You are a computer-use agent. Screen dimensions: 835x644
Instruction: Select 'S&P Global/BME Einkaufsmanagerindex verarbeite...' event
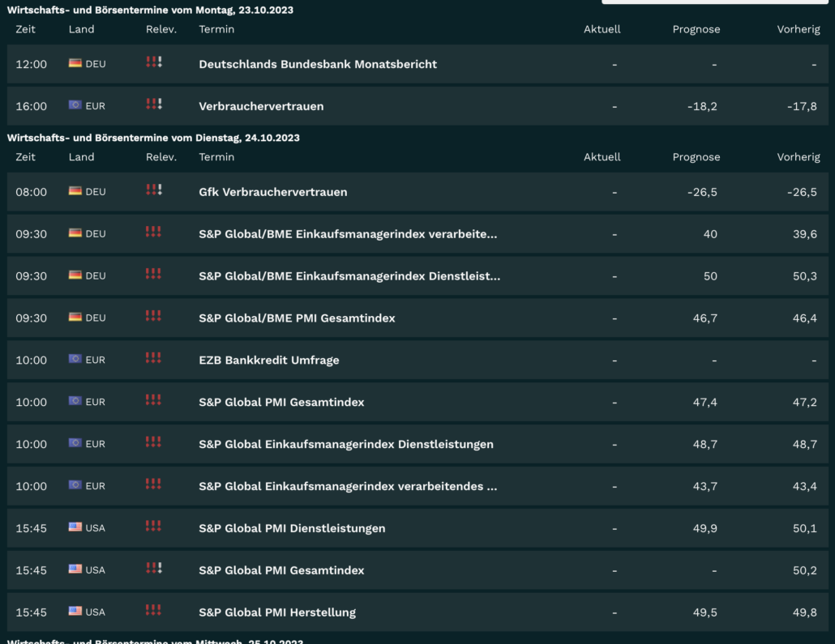[348, 234]
